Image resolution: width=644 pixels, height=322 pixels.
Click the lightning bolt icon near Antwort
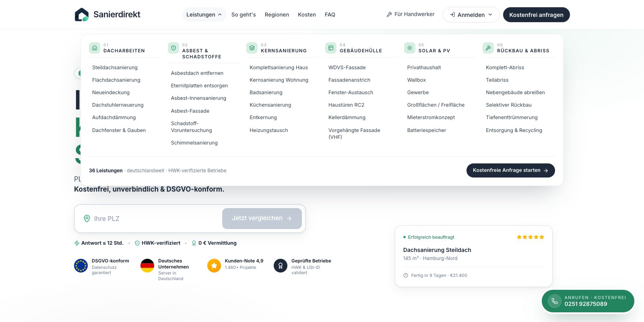pyautogui.click(x=77, y=243)
